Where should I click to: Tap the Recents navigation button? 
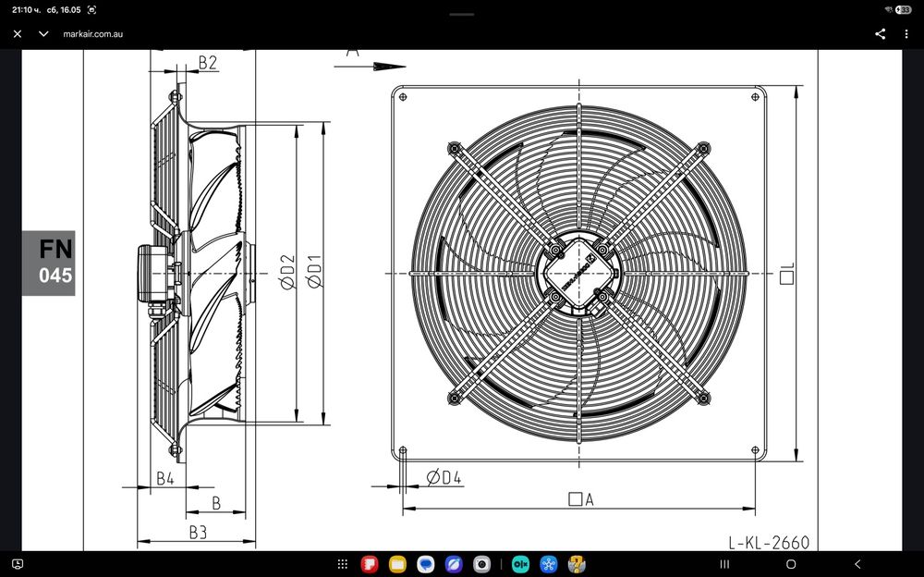tap(724, 564)
